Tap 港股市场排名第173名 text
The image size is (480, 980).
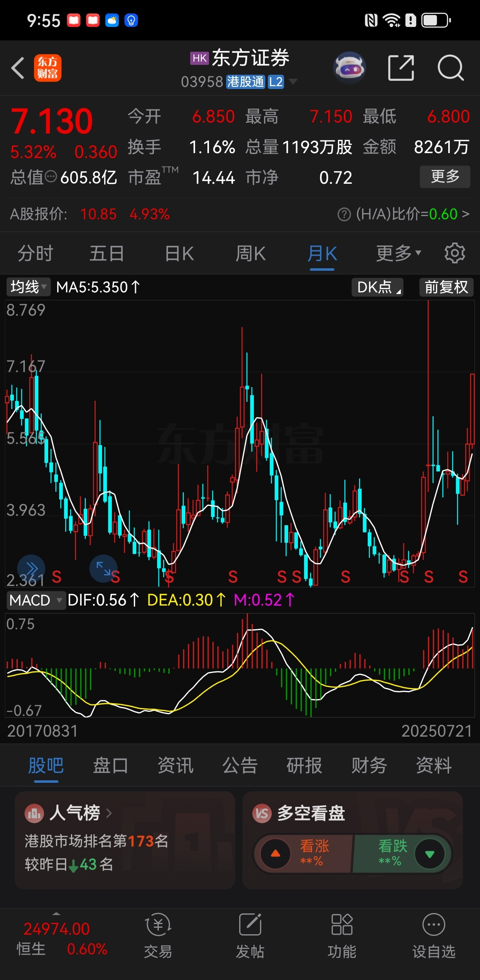tap(96, 841)
